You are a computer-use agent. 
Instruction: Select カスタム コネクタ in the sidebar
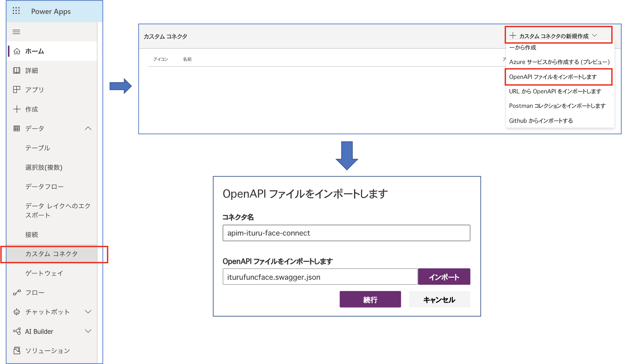coord(52,254)
